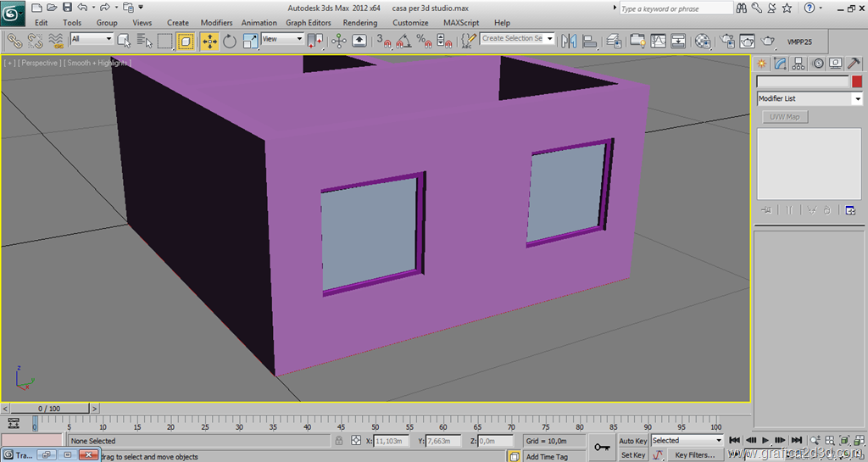The image size is (868, 462).
Task: Open the Curve Editor from toolbar
Action: pos(658,41)
